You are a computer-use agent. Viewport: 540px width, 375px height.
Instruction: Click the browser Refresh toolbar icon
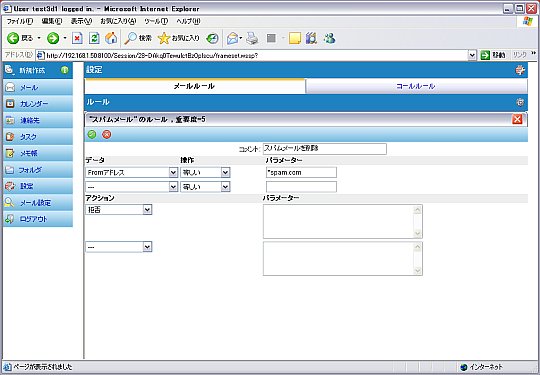(94, 38)
